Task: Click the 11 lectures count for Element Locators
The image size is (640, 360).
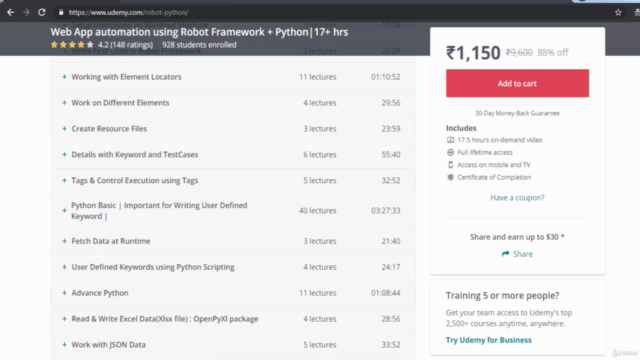Action: click(x=318, y=77)
